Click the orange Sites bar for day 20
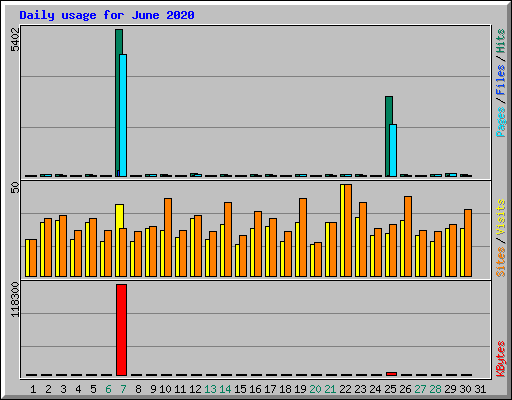 pos(318,259)
